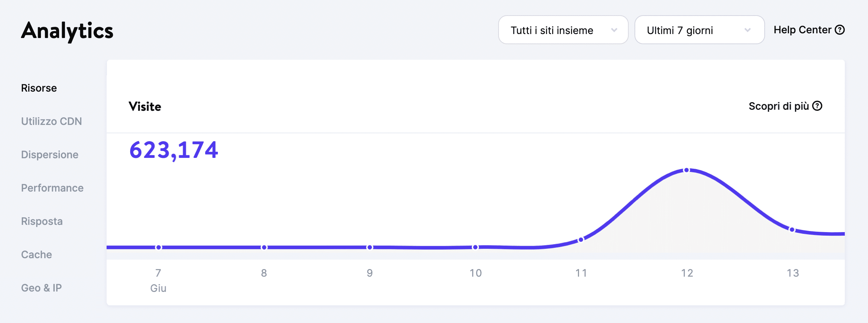Open the 'Tutti i siti insieme' site selector
Image resolution: width=868 pixels, height=323 pixels.
[563, 30]
